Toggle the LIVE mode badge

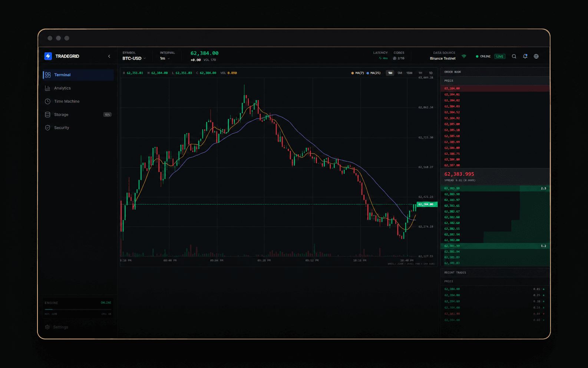[x=500, y=56]
